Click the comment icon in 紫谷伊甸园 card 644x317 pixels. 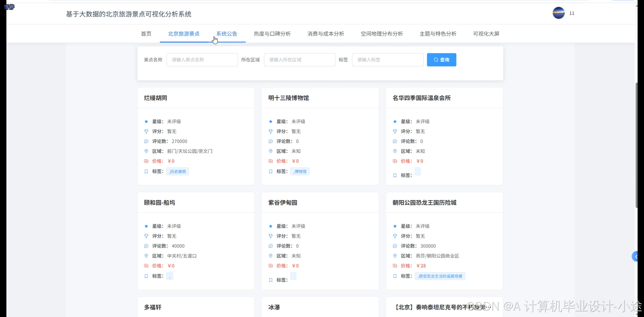270,246
